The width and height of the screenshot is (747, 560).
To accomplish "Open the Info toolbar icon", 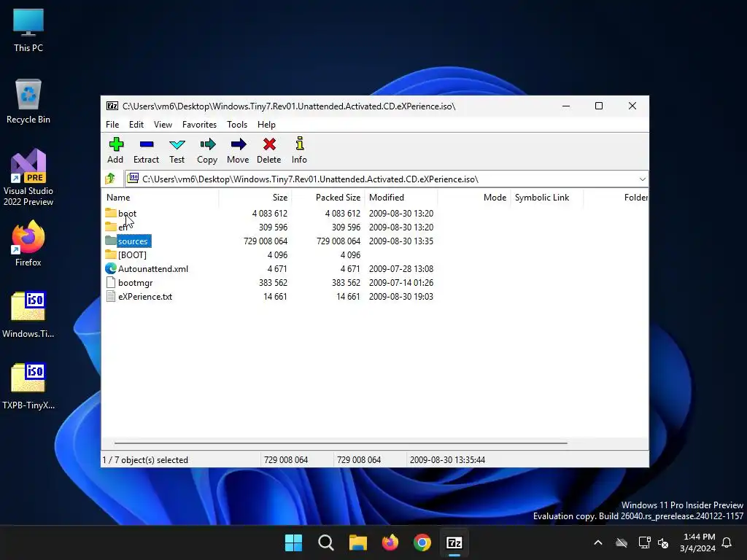I will 300,144.
